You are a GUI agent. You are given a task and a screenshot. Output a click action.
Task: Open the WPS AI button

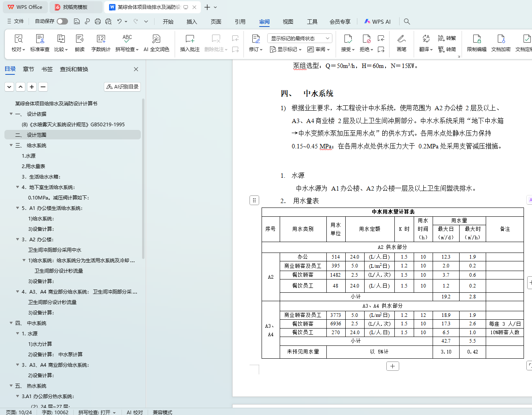point(377,22)
